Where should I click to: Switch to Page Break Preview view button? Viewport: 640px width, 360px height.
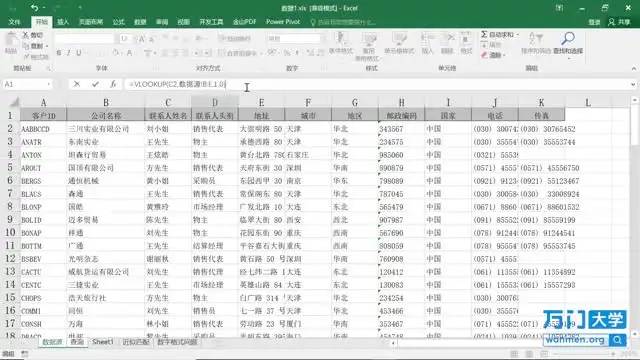click(x=544, y=354)
